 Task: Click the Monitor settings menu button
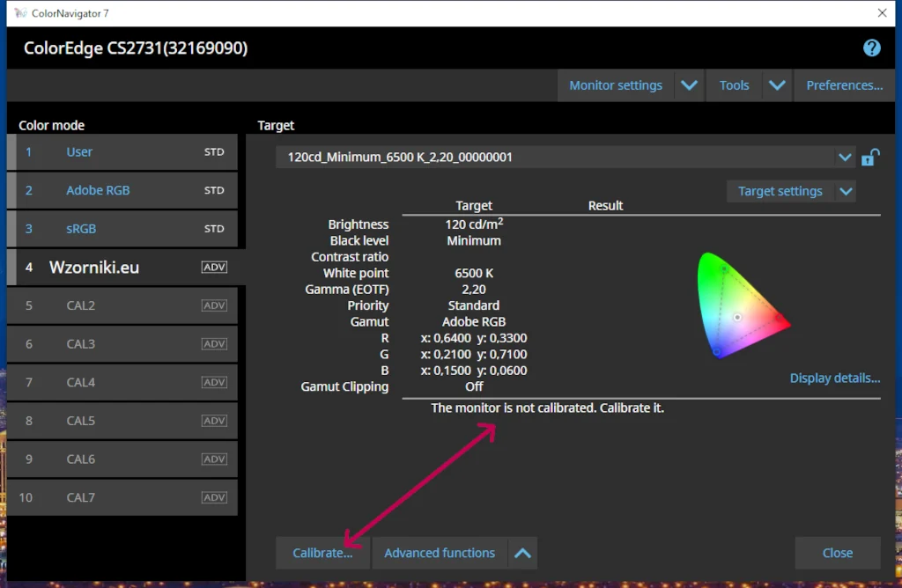[x=616, y=85]
